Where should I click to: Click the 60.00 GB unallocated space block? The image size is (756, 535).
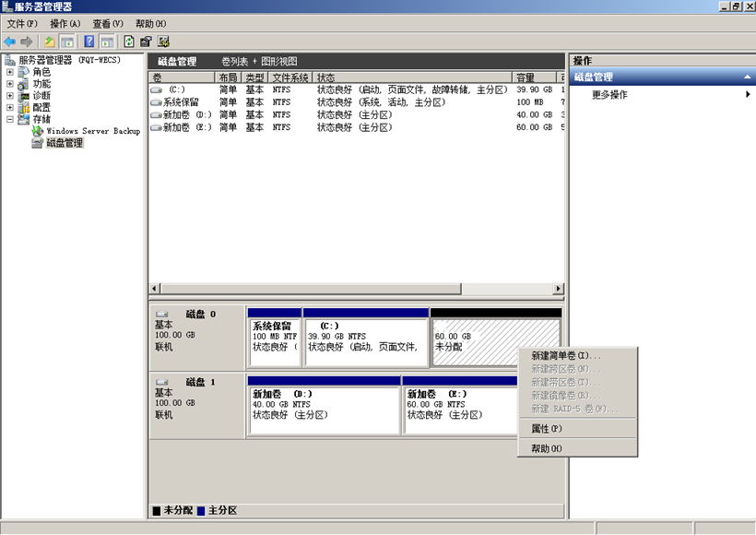point(495,341)
